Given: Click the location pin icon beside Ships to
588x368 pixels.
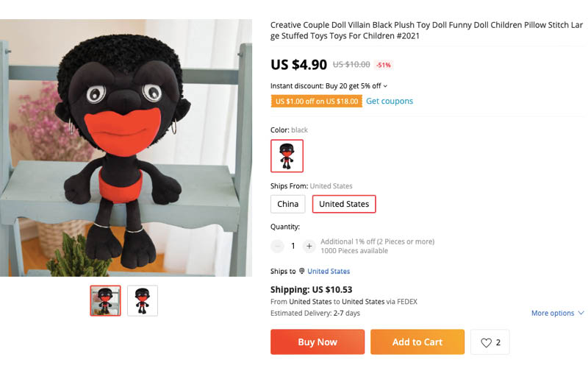Looking at the screenshot, I should (x=301, y=271).
